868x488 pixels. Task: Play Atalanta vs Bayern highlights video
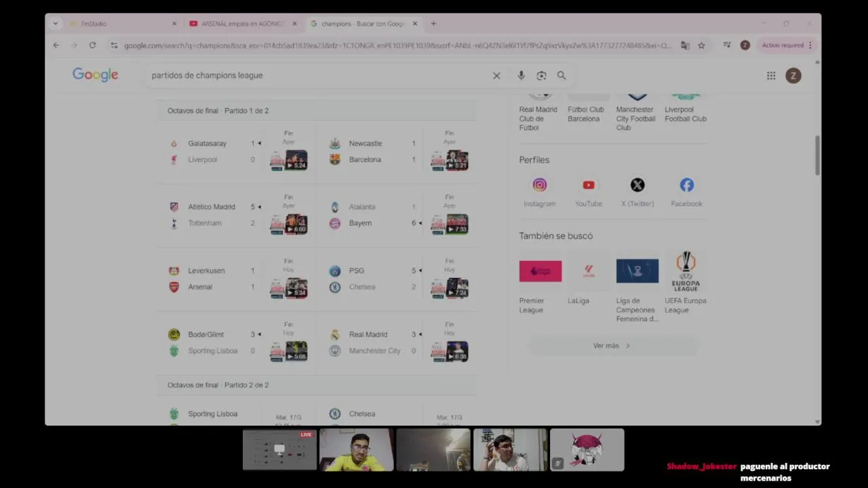pos(450,224)
